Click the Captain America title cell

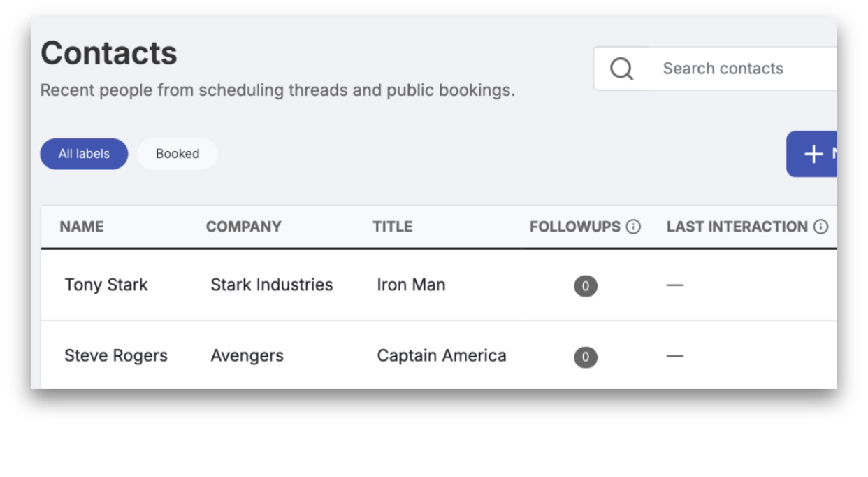[x=442, y=356]
